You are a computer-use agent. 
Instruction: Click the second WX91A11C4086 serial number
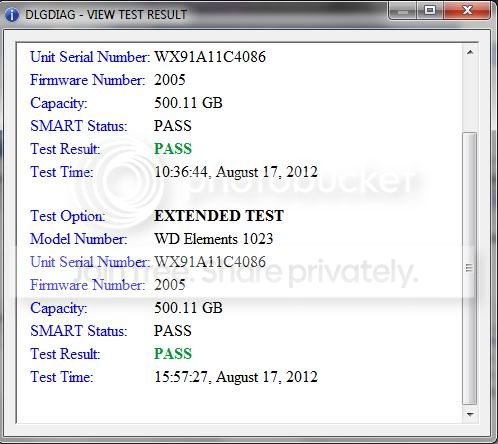(x=210, y=262)
